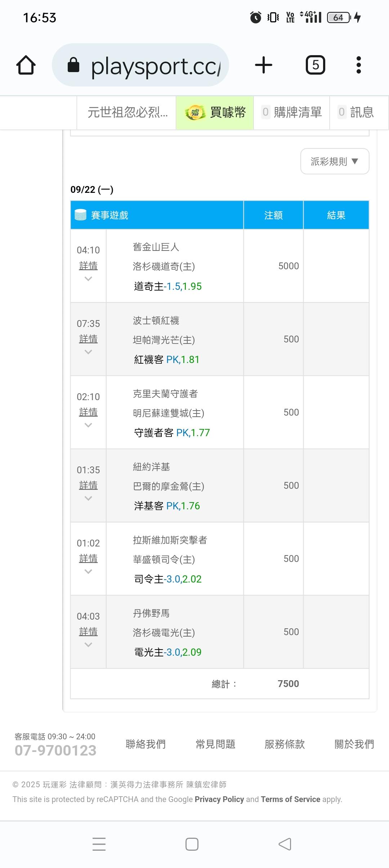
Task: Tap the Android home square button
Action: click(192, 844)
